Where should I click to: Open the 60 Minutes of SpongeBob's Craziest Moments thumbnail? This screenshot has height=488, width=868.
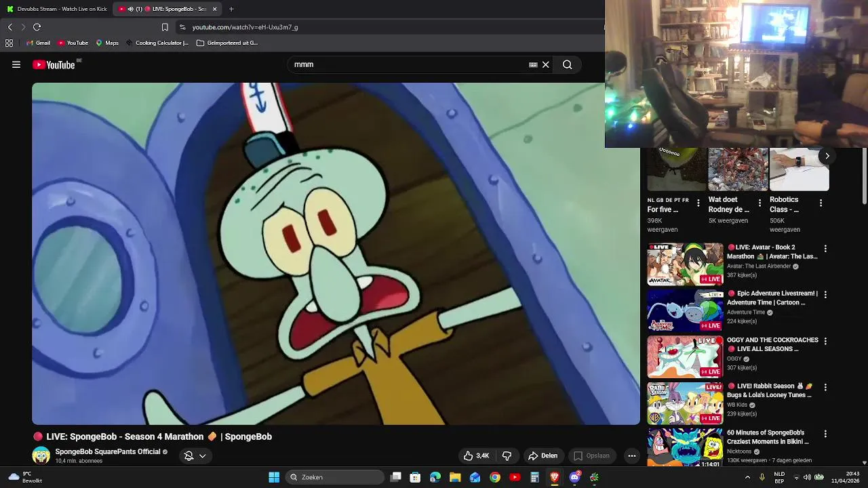click(685, 447)
